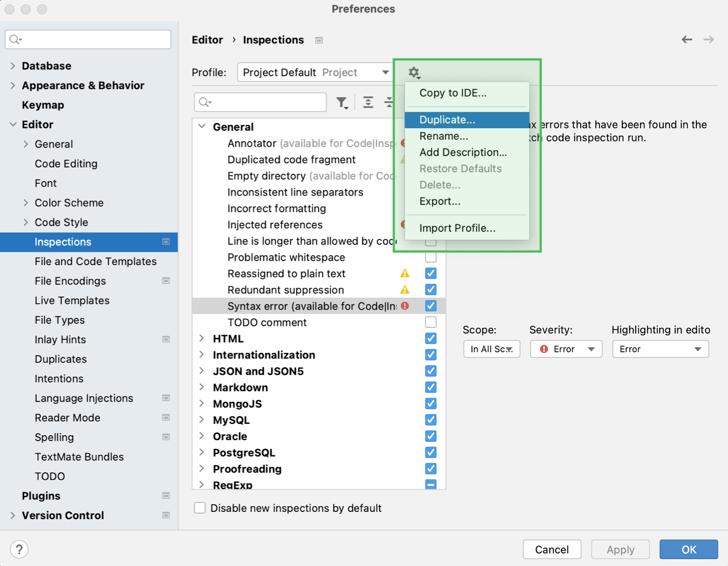Image resolution: width=728 pixels, height=566 pixels.
Task: Expand all inspection nodes using toolbar icon
Action: (x=368, y=102)
